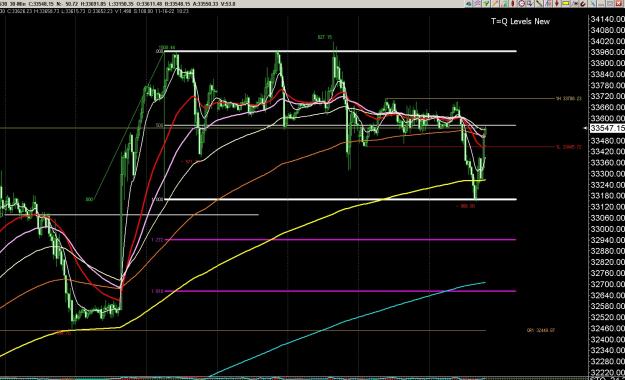This screenshot has width=625, height=380.
Task: Select the yellow rectangle tool icon
Action: (566, 4)
